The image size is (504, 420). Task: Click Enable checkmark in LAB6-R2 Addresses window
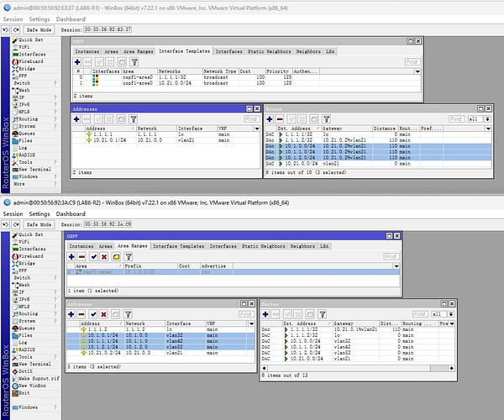coord(93,314)
